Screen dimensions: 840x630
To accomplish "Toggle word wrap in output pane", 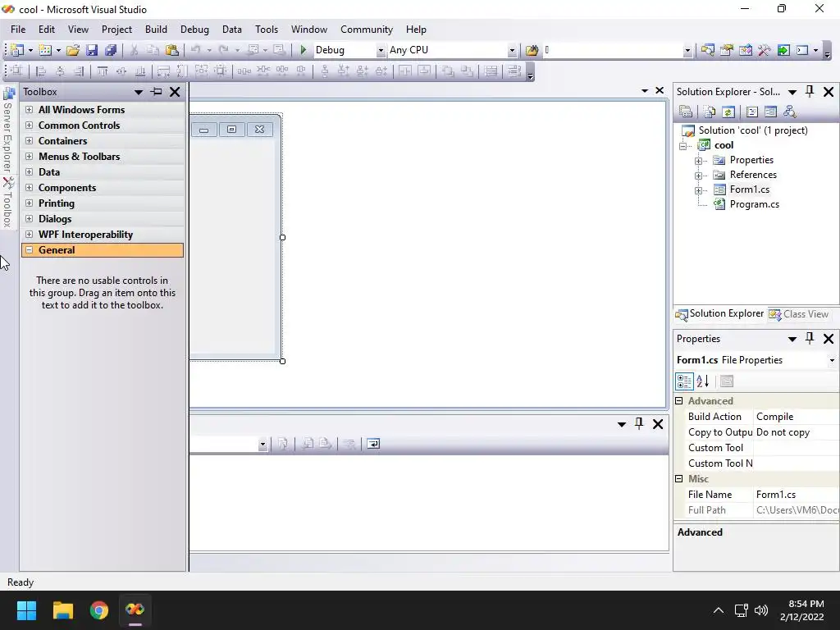I will (x=373, y=444).
